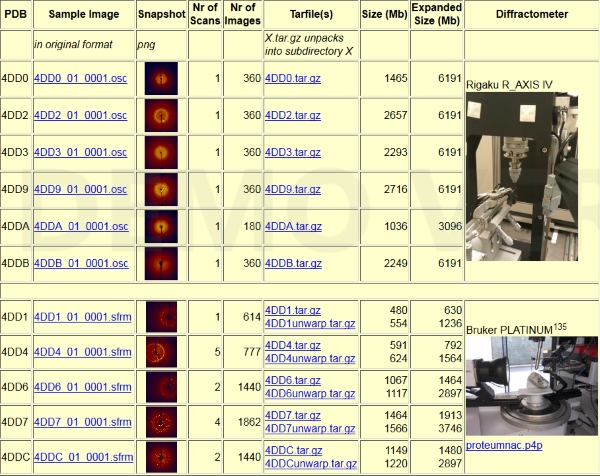Download 4DD4.tar.gz tarfile
This screenshot has height=476, width=600.
293,346
